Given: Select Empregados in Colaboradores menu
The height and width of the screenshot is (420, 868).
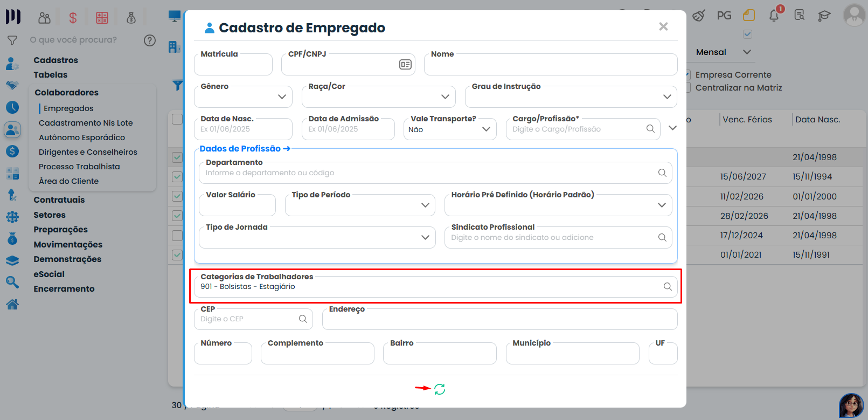Looking at the screenshot, I should [x=68, y=108].
